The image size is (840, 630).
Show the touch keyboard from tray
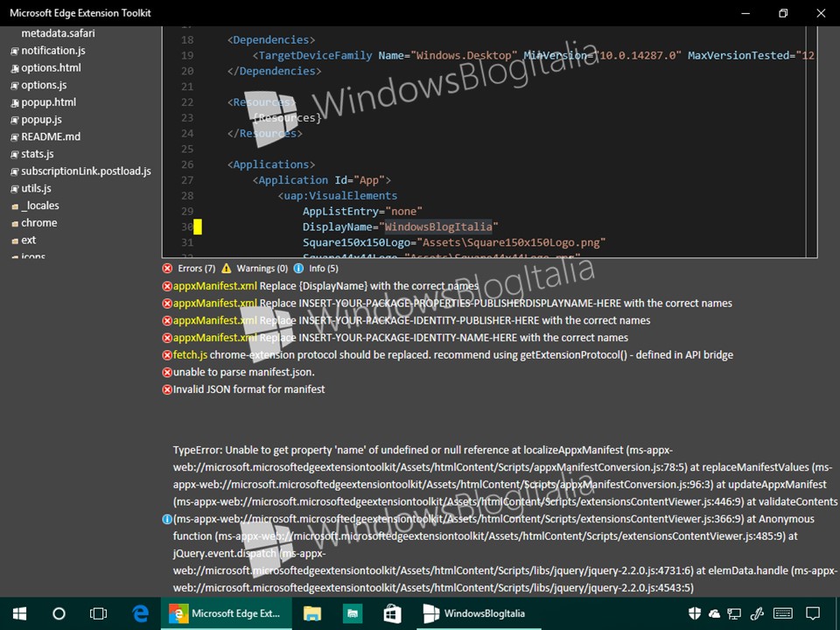click(783, 614)
